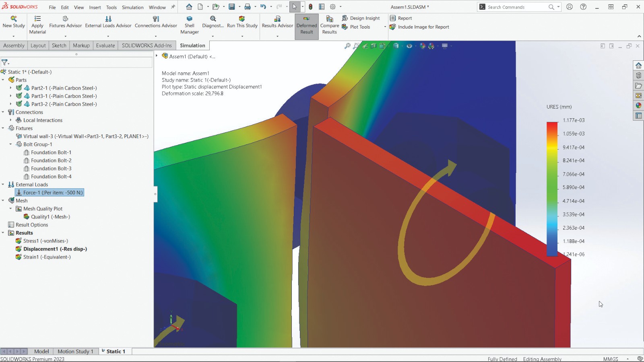
Task: Open the SOLIDWORKS home icon in task pane
Action: coord(638,66)
